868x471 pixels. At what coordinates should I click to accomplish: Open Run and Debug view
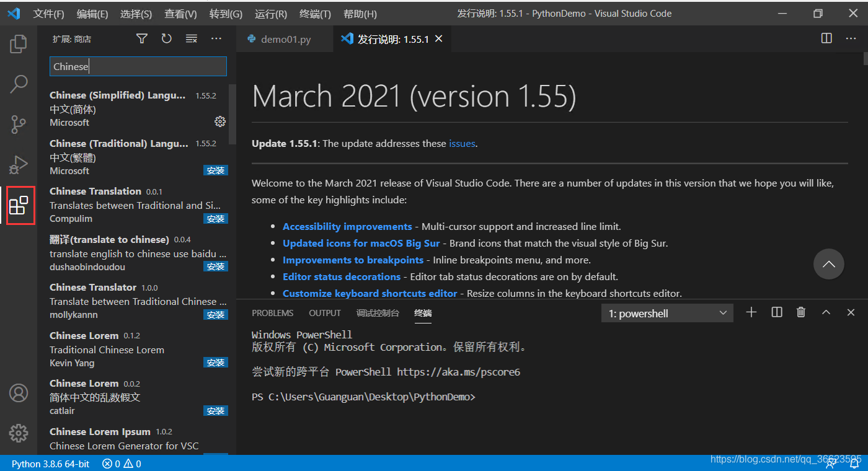[19, 164]
